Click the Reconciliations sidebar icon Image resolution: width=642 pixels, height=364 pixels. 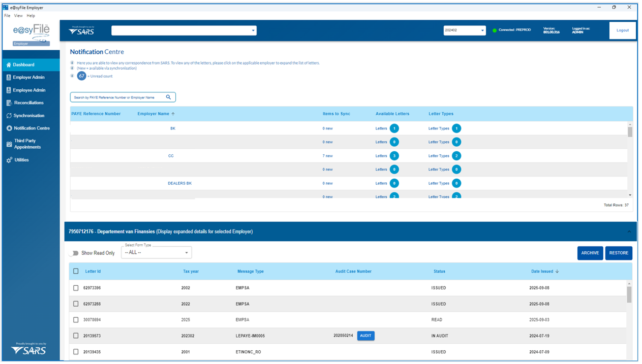[9, 103]
